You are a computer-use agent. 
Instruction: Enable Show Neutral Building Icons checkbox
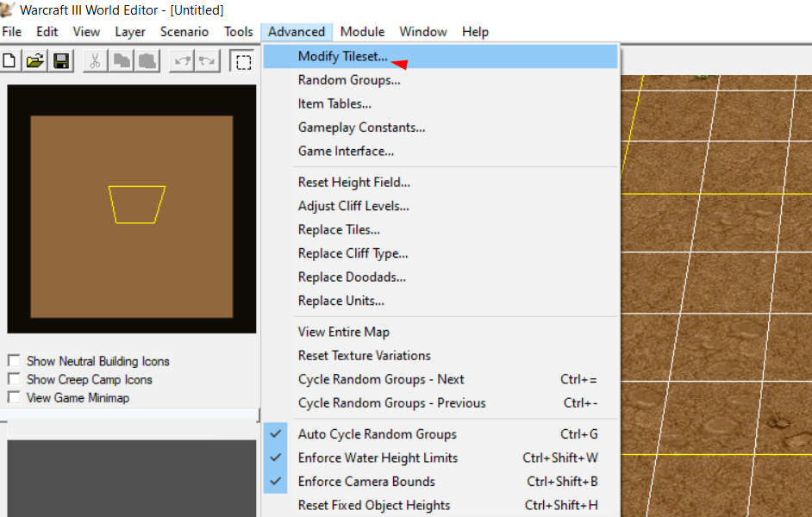click(x=14, y=361)
